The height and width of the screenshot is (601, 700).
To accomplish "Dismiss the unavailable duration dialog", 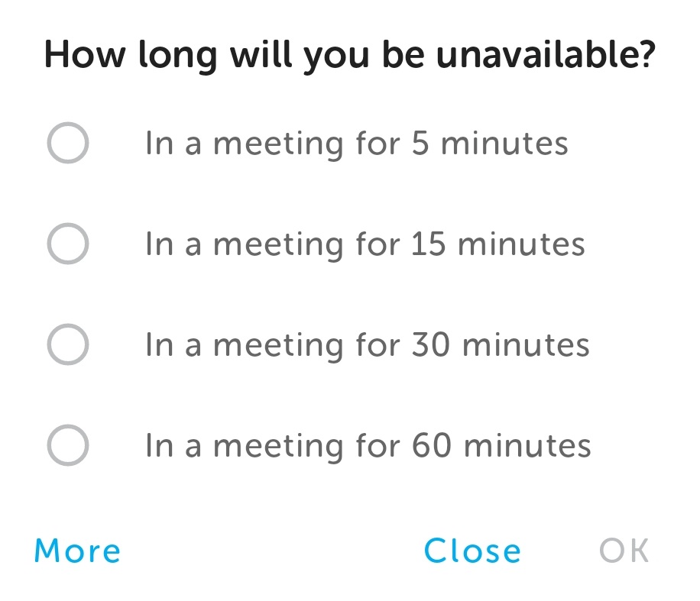I will (472, 551).
